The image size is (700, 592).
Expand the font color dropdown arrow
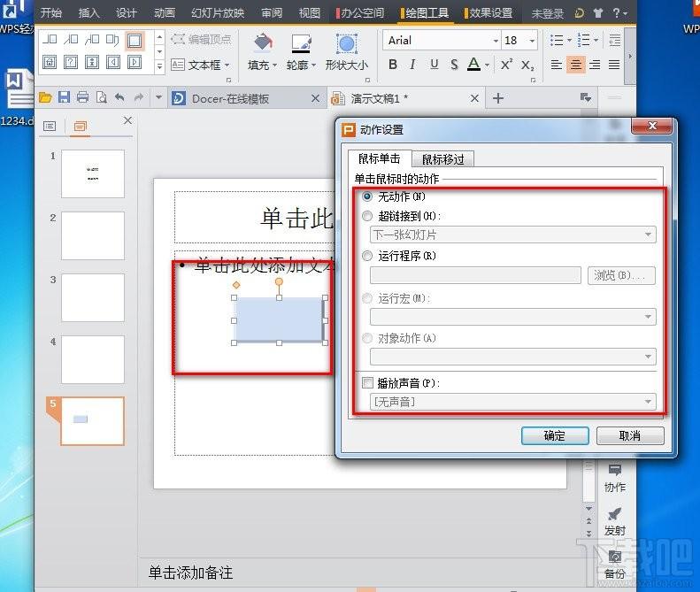point(487,65)
